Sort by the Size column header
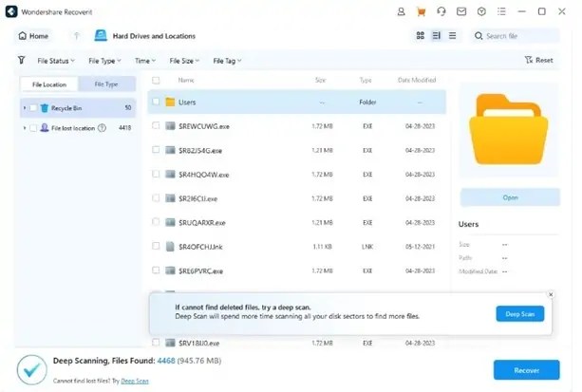 tap(321, 80)
